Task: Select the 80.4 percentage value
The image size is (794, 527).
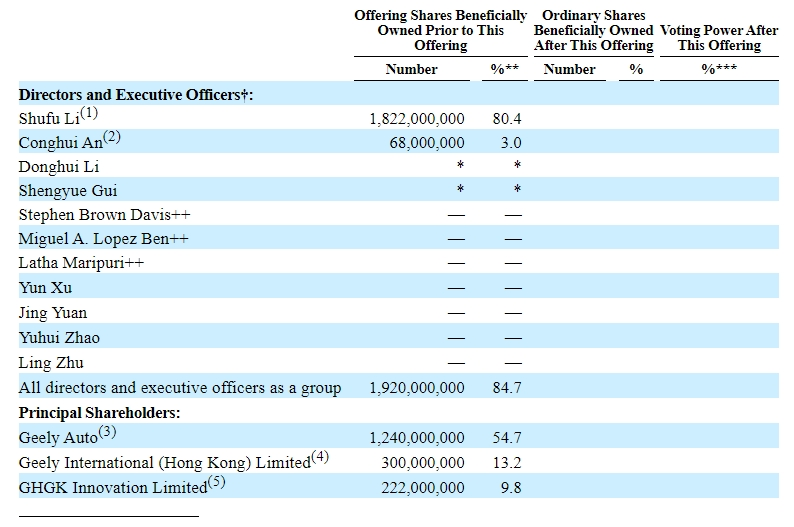Action: pos(507,119)
